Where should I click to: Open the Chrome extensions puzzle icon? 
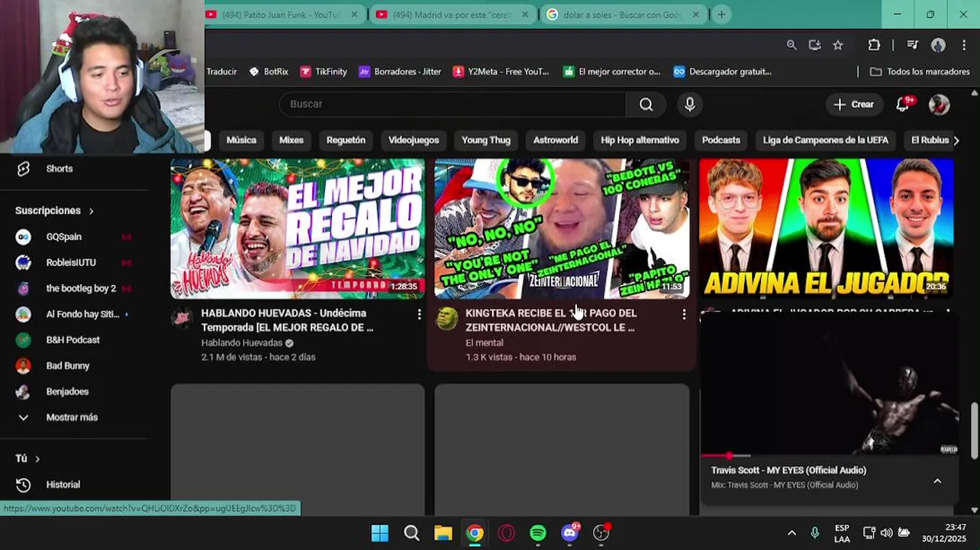[x=874, y=45]
